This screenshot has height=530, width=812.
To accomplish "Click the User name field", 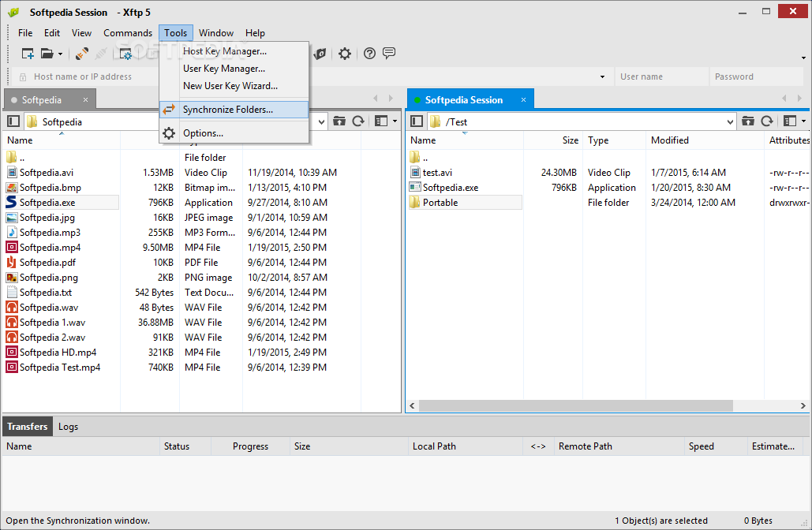I will click(661, 77).
